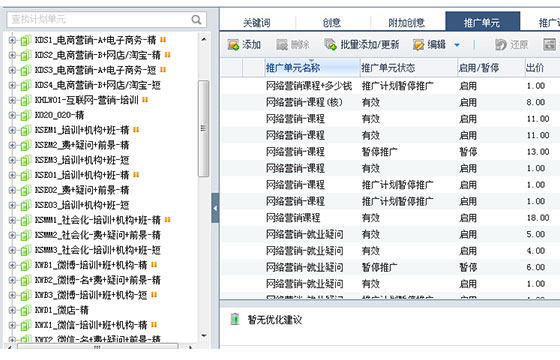Expand the KDS1_电商营销-A+电子商务-精 tree node
Viewport: 560px width, 360px height.
click(12, 40)
